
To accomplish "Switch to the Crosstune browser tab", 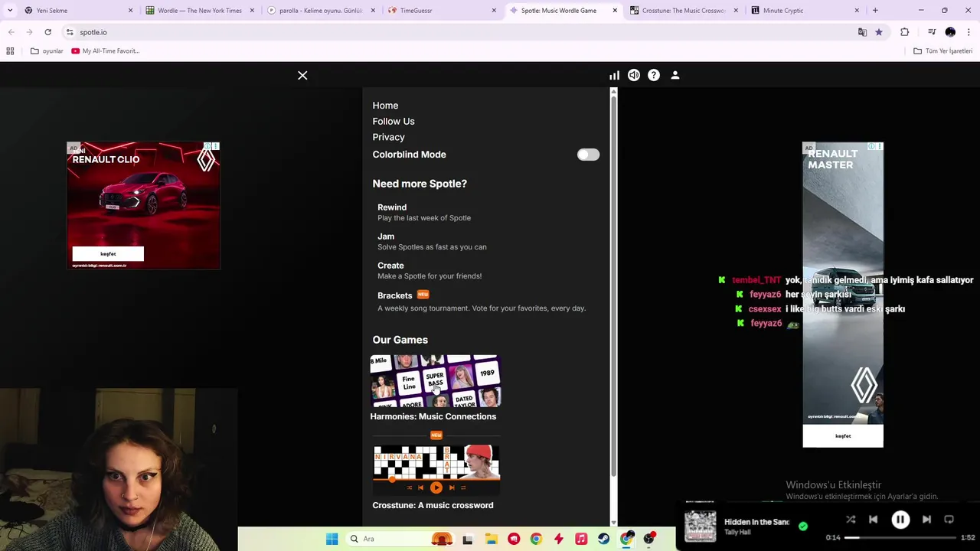I will 684,11.
